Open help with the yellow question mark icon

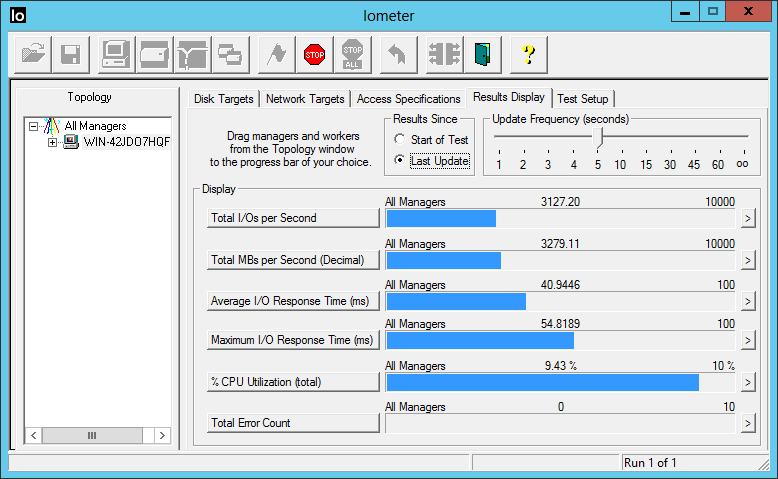[528, 55]
